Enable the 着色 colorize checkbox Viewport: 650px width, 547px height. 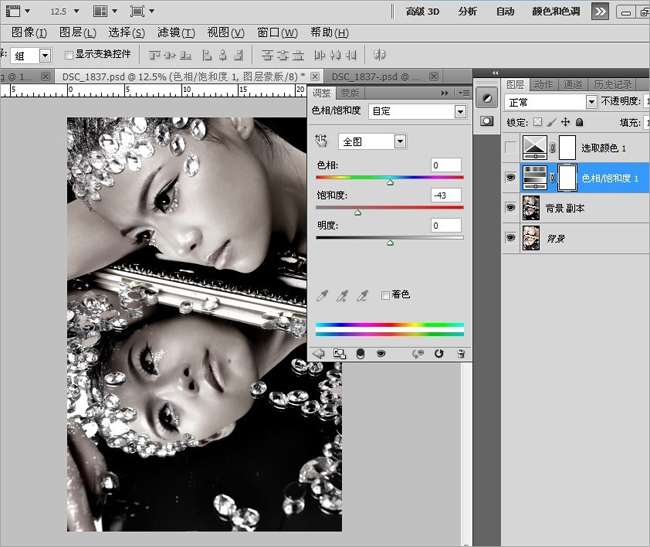pyautogui.click(x=385, y=295)
